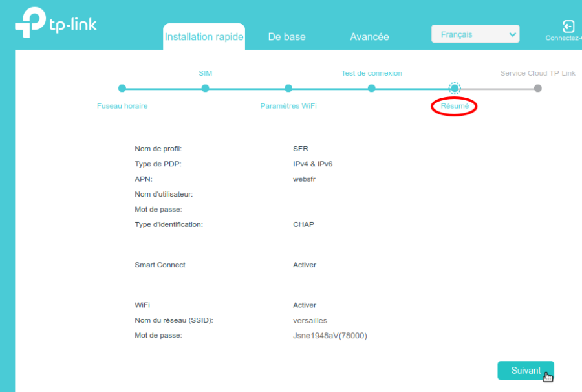Click the Fuseau horaire step label
582x392 pixels.
coord(122,106)
